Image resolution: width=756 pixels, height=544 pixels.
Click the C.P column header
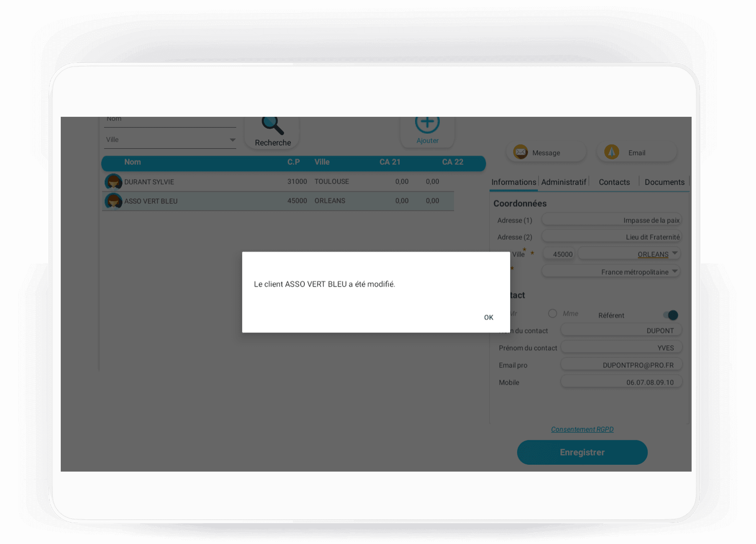pyautogui.click(x=293, y=162)
